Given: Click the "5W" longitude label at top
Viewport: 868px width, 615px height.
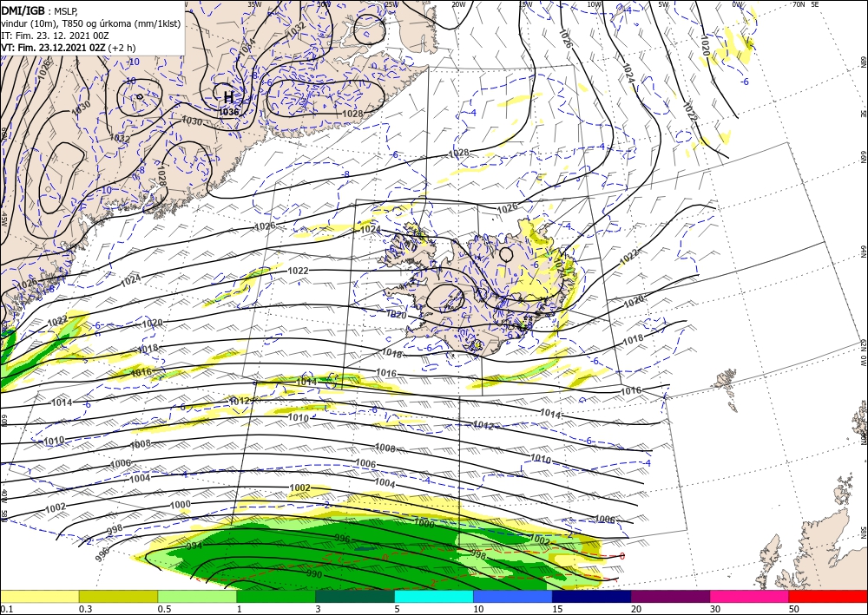Looking at the screenshot, I should tap(663, 4).
